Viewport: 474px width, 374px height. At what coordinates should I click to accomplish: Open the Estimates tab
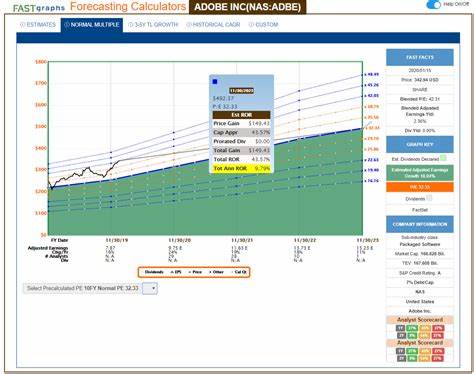point(38,25)
